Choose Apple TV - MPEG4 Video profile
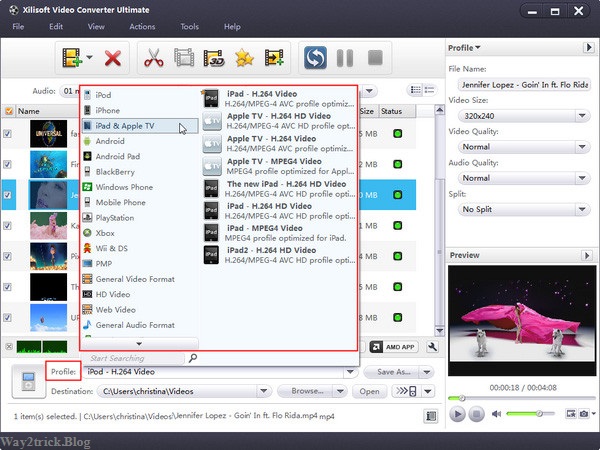The image size is (600, 450). [x=279, y=166]
